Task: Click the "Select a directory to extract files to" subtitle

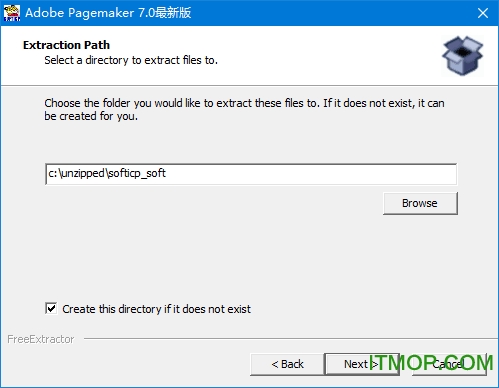Action: pos(131,60)
